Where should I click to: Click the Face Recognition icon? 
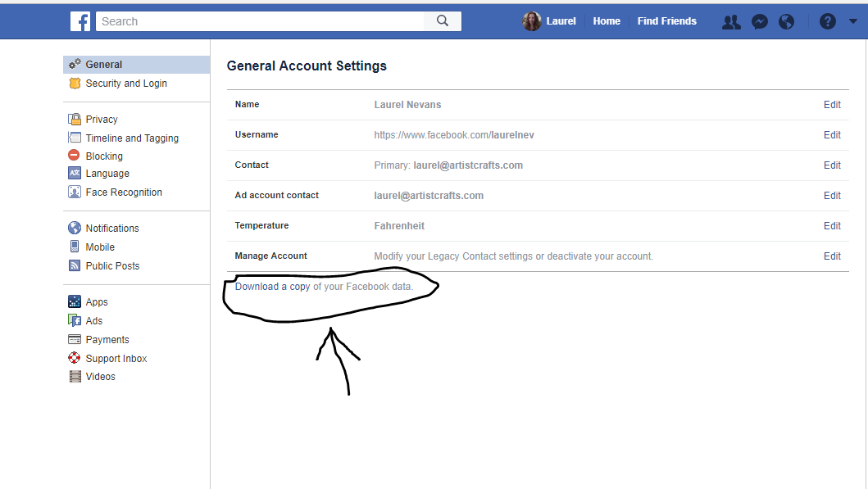[75, 192]
